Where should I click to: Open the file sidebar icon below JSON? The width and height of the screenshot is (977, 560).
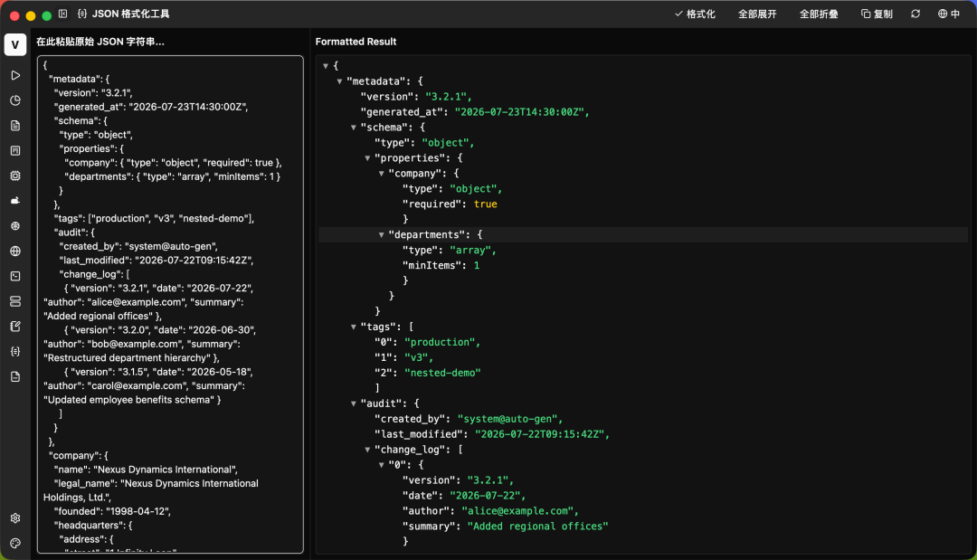point(15,377)
